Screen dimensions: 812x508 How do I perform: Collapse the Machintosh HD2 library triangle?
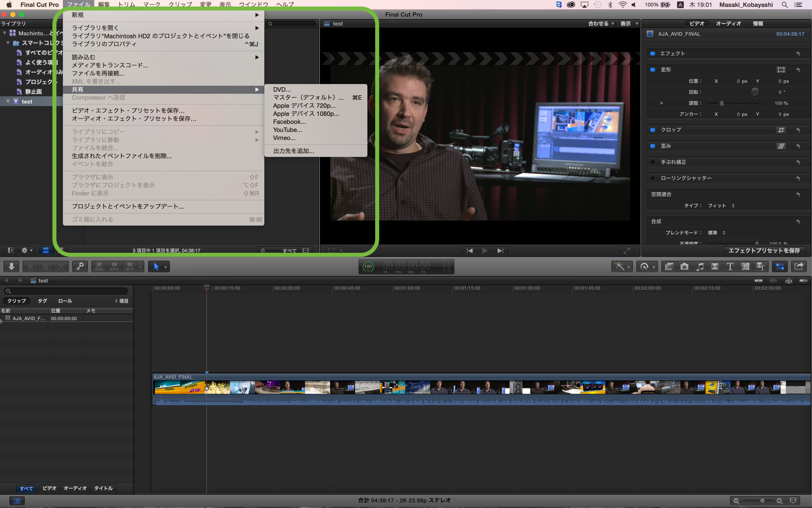4,33
